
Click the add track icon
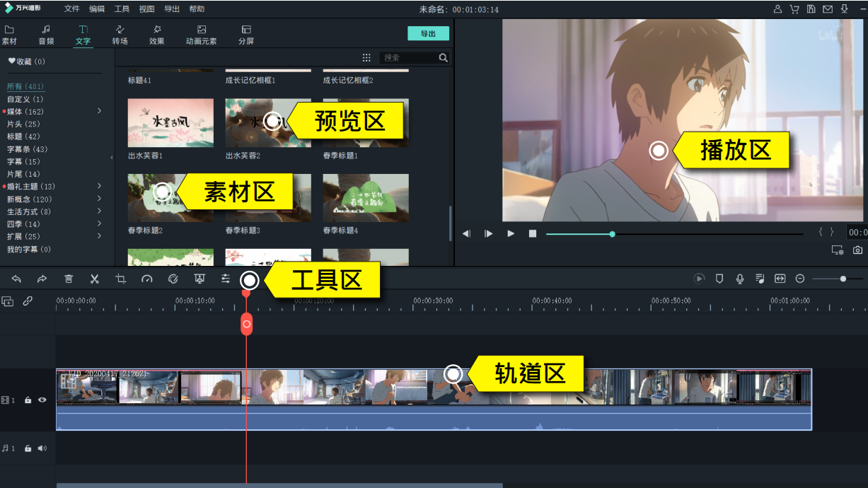[x=8, y=301]
